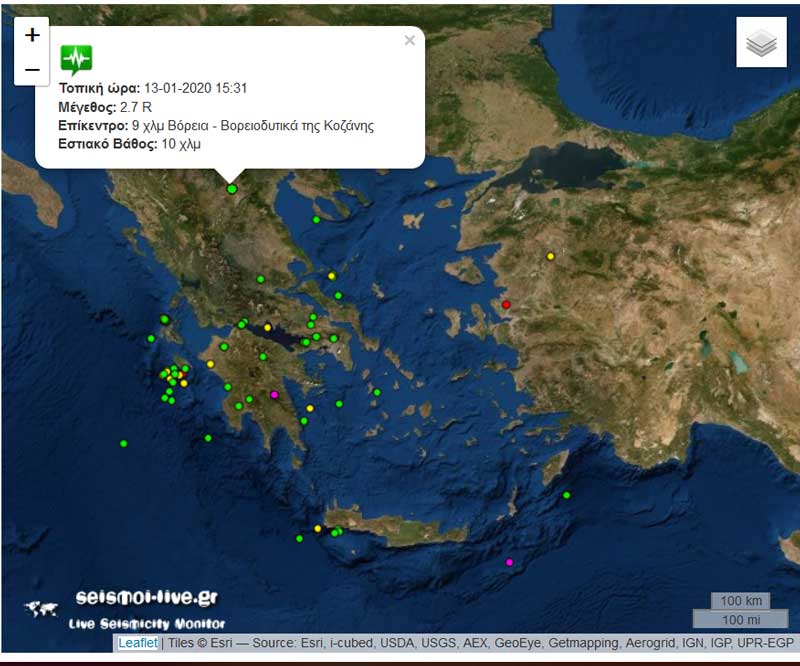Screen dimensions: 800x666
Task: Select green marker east of Crete near Karpathos
Action: click(566, 495)
